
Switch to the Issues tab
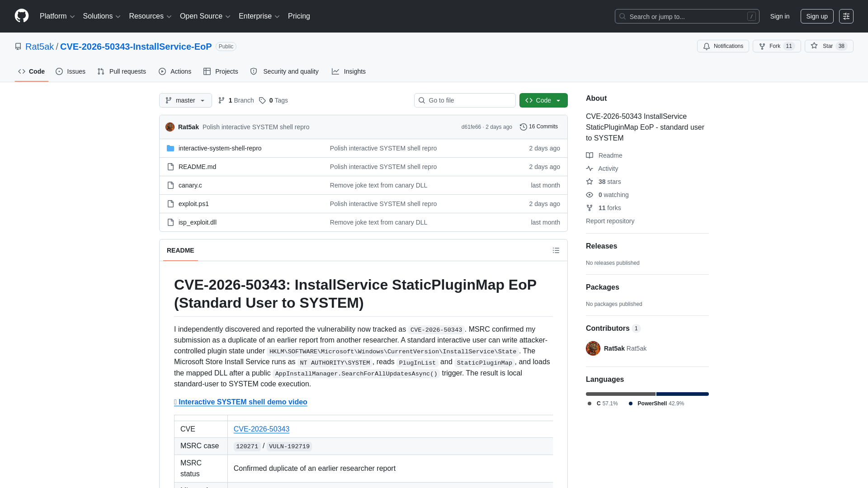pyautogui.click(x=71, y=71)
